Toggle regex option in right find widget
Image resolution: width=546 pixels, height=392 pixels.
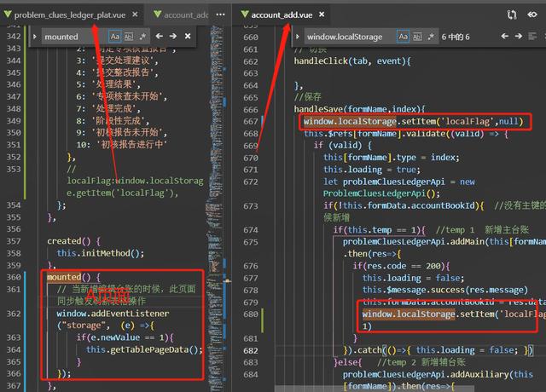point(431,37)
